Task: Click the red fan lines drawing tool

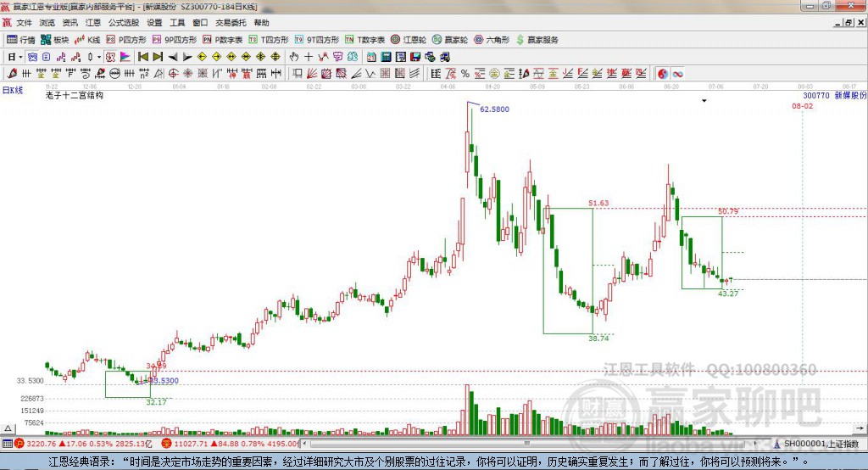Action: (x=312, y=73)
